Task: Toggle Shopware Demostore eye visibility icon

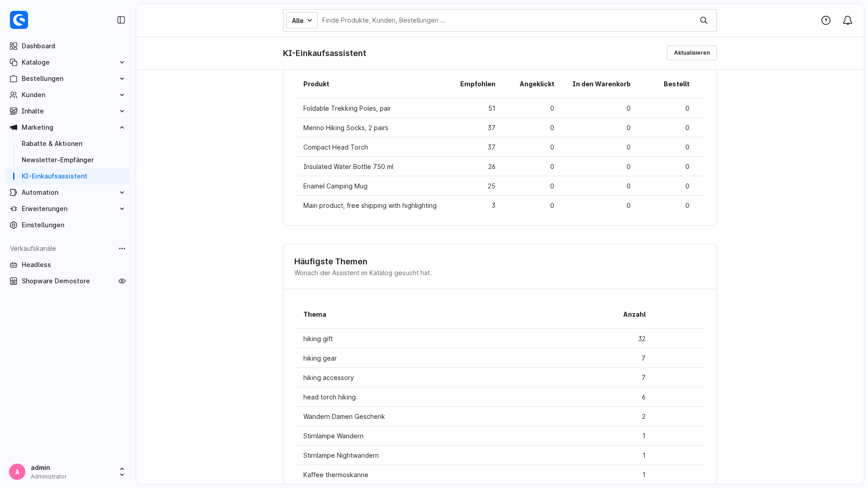Action: point(122,281)
